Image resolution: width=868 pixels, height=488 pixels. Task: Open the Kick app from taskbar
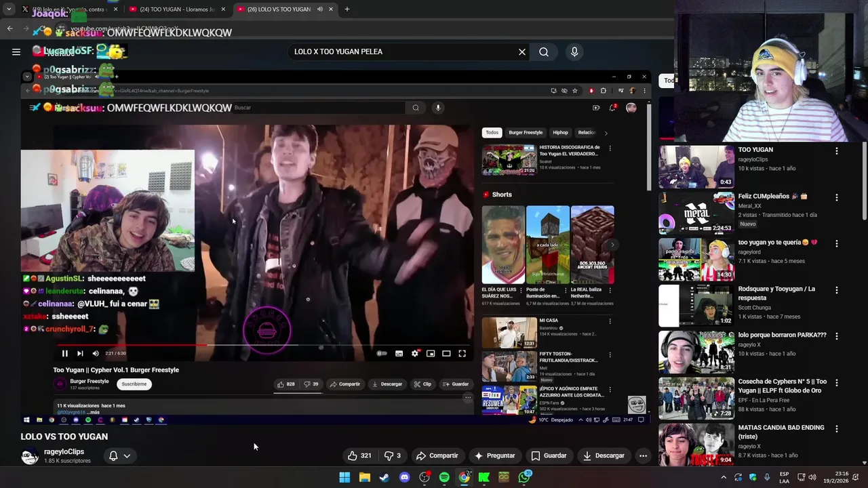click(484, 477)
